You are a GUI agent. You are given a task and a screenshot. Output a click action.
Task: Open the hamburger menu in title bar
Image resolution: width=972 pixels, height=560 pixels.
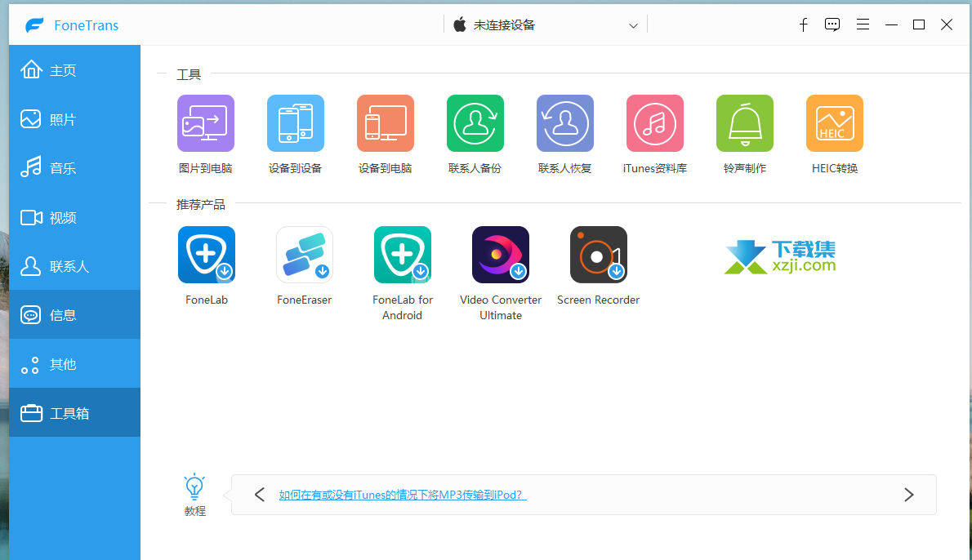(863, 24)
